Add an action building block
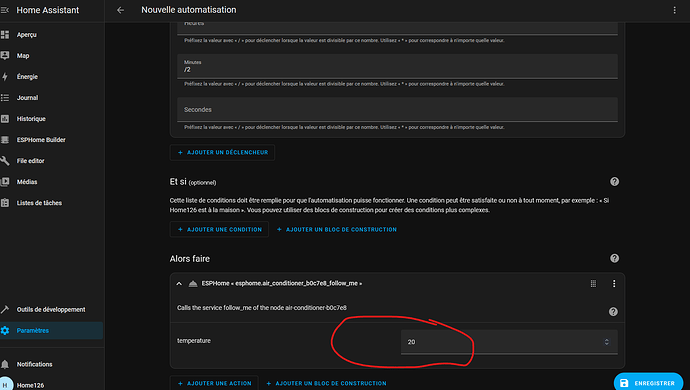The height and width of the screenshot is (390, 690). (x=327, y=383)
